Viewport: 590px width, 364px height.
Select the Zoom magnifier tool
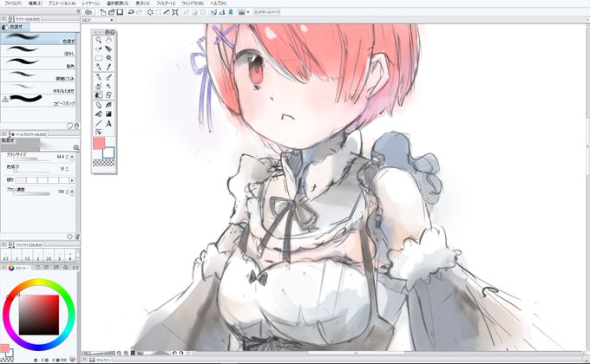(99, 40)
